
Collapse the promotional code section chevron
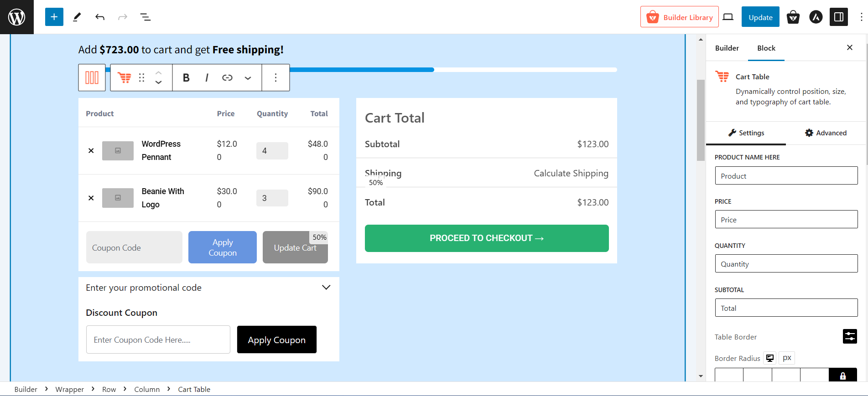(326, 288)
